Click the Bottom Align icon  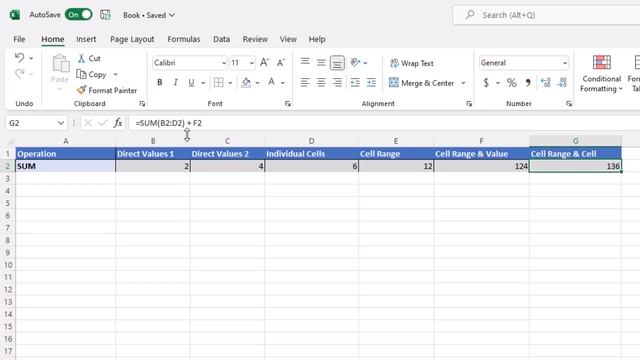[337, 62]
